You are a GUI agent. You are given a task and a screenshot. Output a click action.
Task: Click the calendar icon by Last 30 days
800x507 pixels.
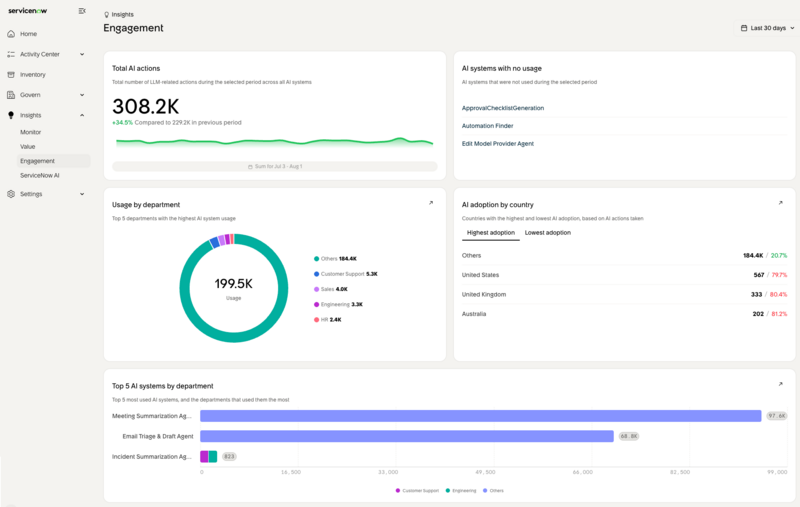[744, 28]
